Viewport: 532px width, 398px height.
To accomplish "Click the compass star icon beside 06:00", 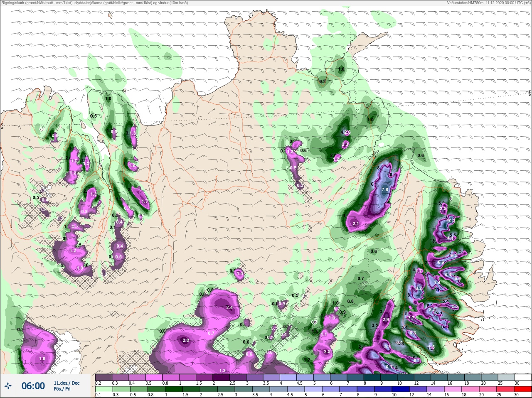I will pyautogui.click(x=8, y=386).
